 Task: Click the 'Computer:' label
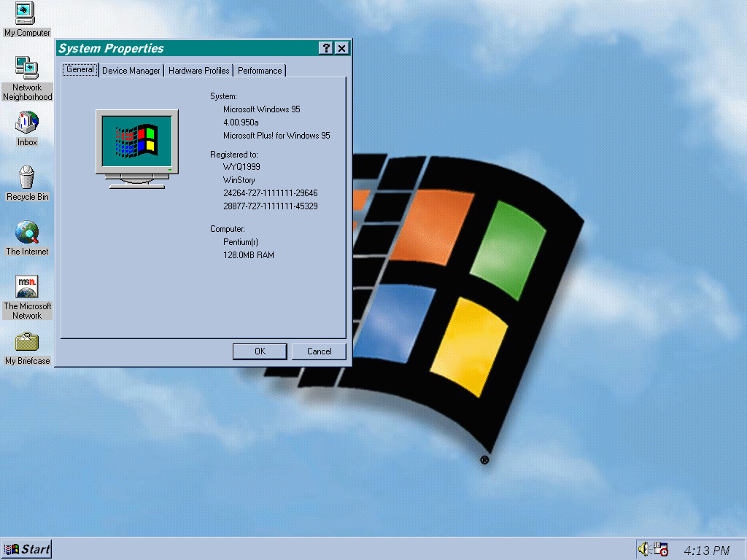[228, 229]
